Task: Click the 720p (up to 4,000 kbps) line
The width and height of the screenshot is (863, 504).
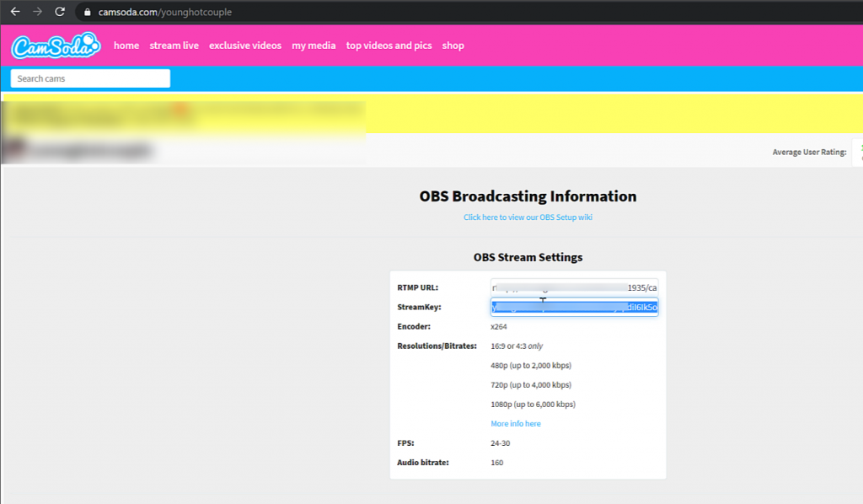Action: (x=531, y=385)
